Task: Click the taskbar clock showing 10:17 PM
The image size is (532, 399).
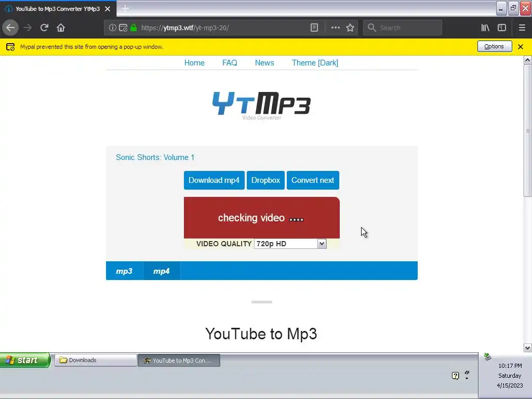Action: (x=510, y=366)
